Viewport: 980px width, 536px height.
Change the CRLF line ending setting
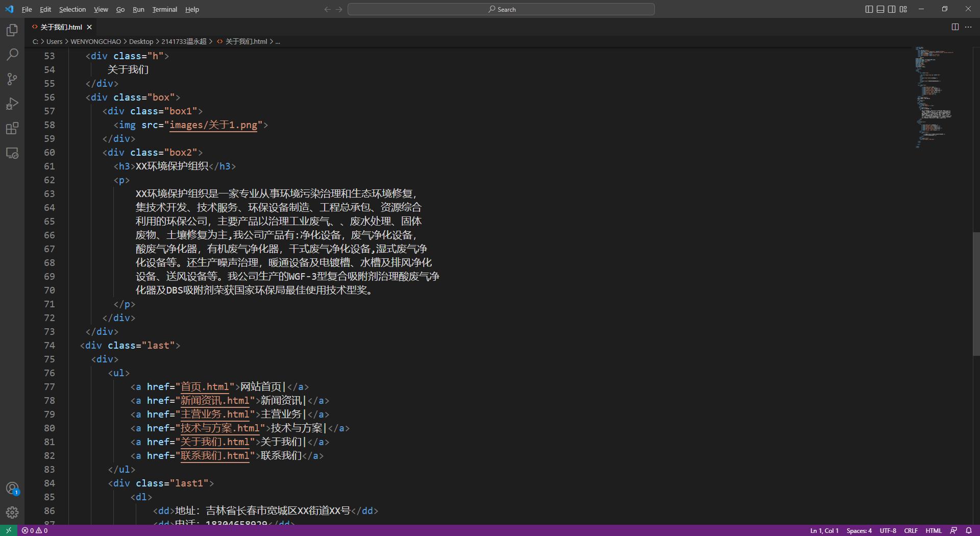(x=911, y=530)
